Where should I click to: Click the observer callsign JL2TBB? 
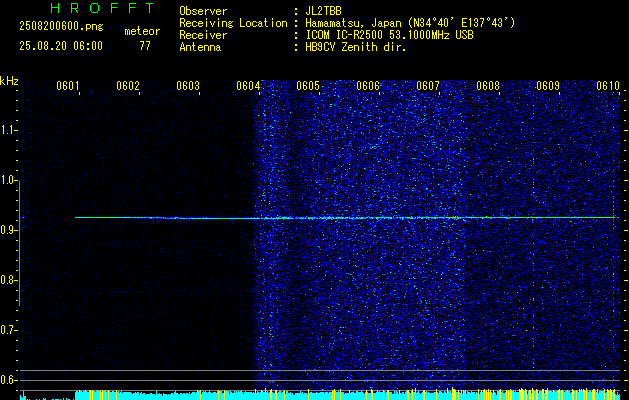click(x=323, y=11)
